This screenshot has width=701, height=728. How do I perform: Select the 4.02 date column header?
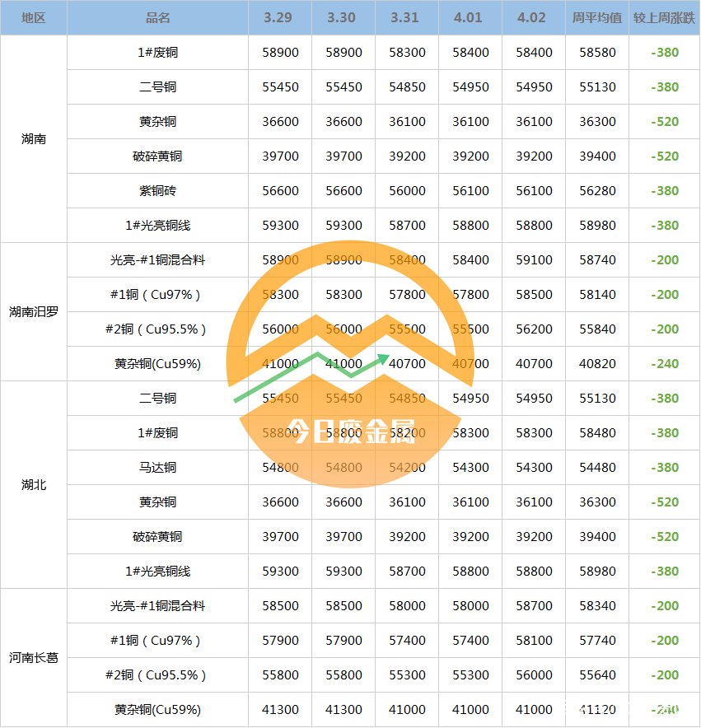[x=534, y=17]
